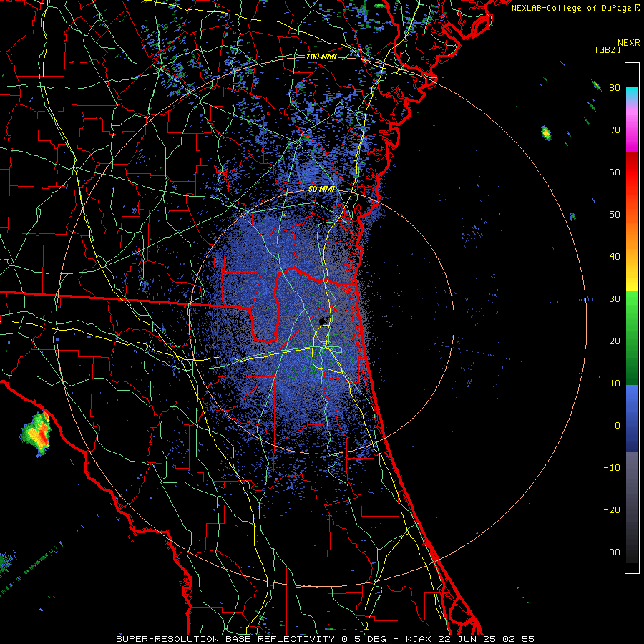Image resolution: width=644 pixels, height=644 pixels.
Task: Click the [dBZ] unit label
Action: pyautogui.click(x=608, y=50)
